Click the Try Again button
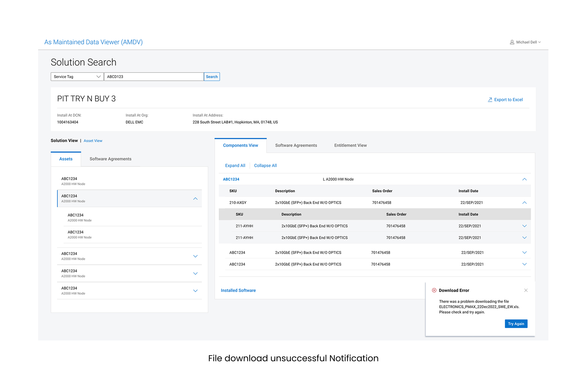Viewport: 587px width, 392px height. (516, 324)
